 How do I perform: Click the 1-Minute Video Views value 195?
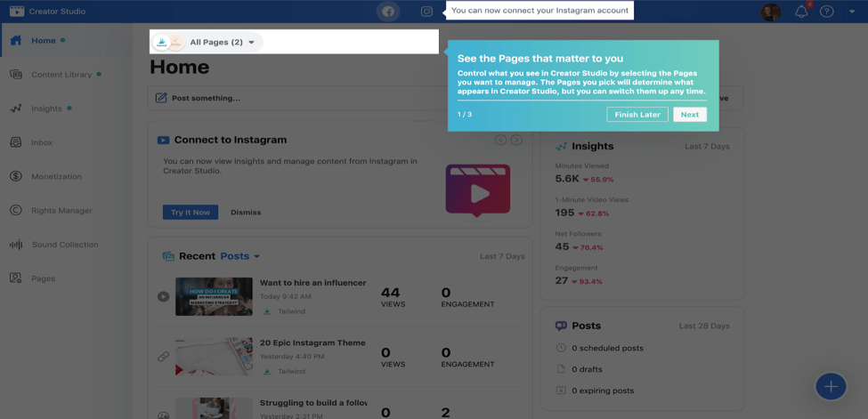tap(564, 213)
